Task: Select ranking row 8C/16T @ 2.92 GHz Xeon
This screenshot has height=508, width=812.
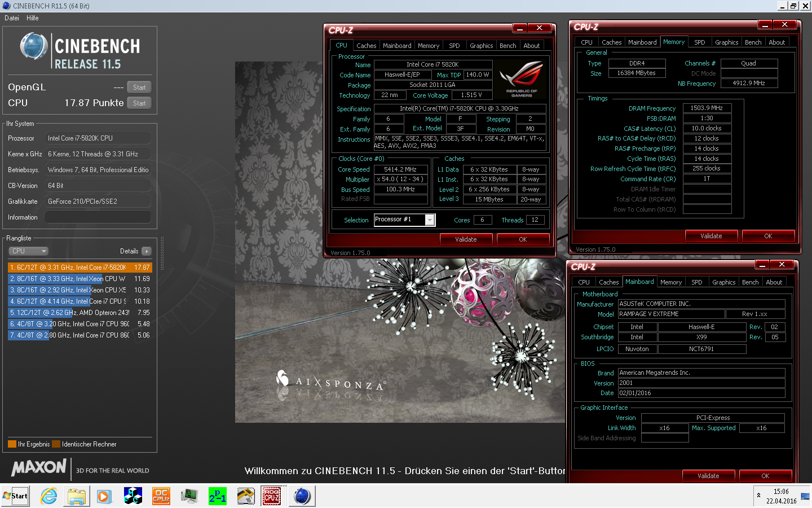Action: pyautogui.click(x=80, y=290)
